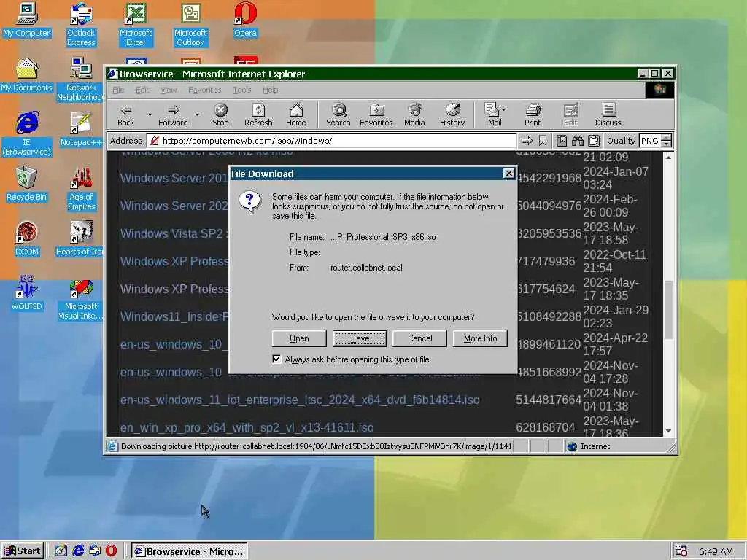Launch Age of Empires shortcut
The image size is (747, 560).
pyautogui.click(x=81, y=189)
